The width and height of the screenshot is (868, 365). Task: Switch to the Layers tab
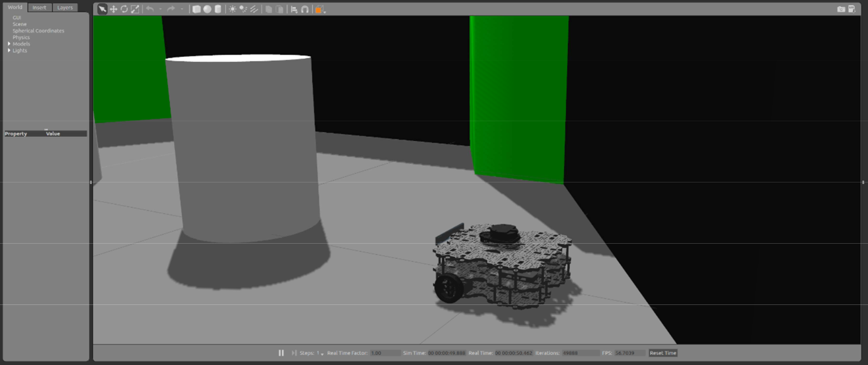[65, 7]
